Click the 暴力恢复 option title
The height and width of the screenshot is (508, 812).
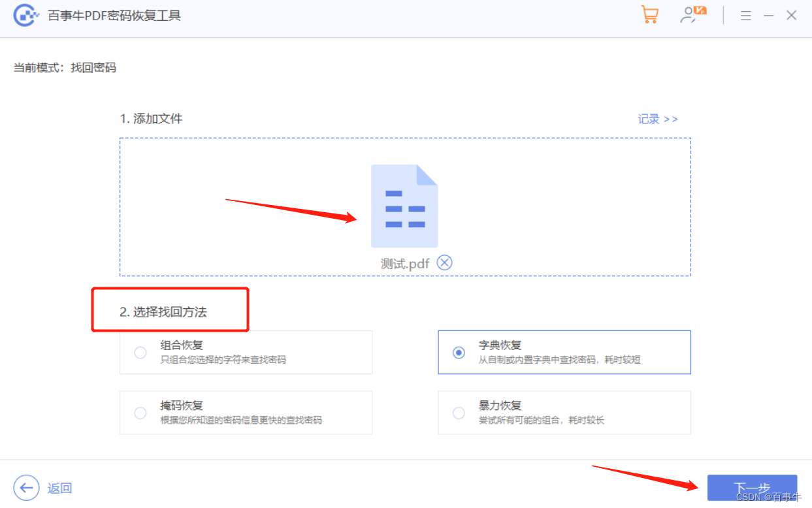500,405
